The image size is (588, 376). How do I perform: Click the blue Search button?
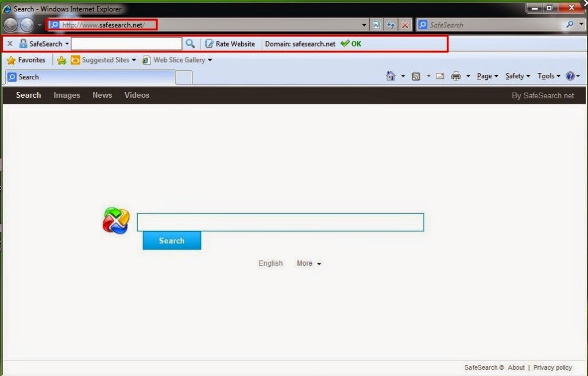pyautogui.click(x=171, y=240)
